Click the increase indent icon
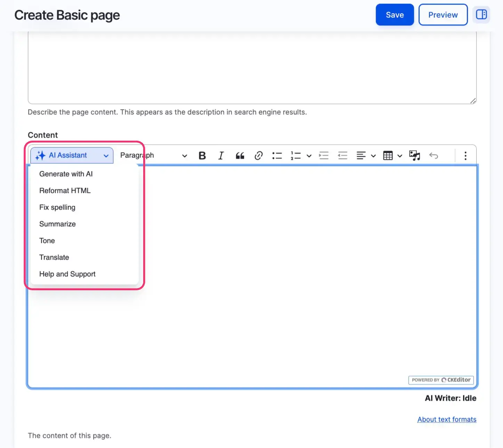The image size is (503, 448). (324, 156)
